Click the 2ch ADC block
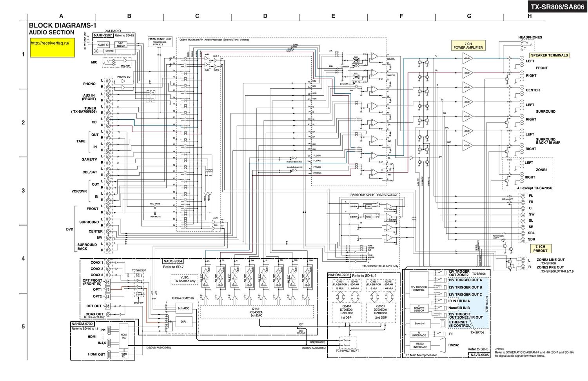The image size is (588, 381). coord(183,308)
